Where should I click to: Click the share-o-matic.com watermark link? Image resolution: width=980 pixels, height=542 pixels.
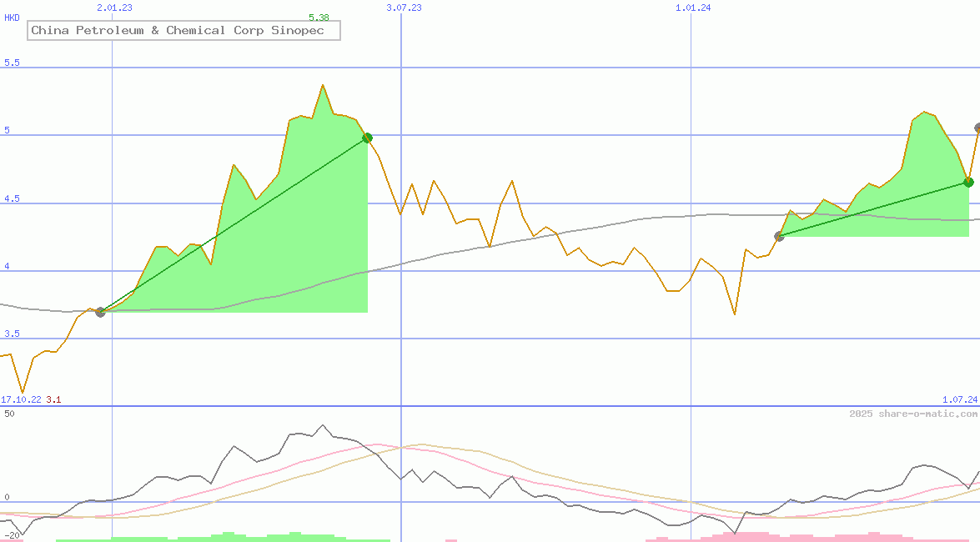click(x=913, y=414)
